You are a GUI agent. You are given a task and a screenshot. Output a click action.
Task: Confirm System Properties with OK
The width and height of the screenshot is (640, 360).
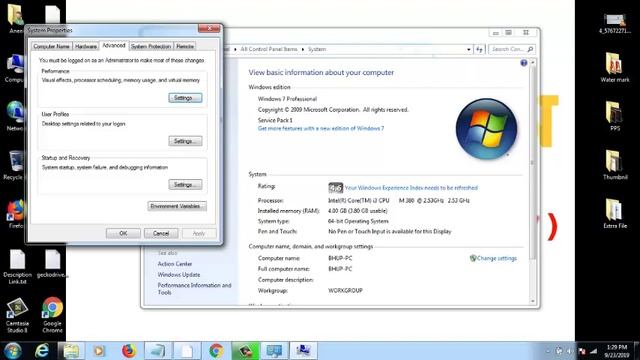coord(123,233)
